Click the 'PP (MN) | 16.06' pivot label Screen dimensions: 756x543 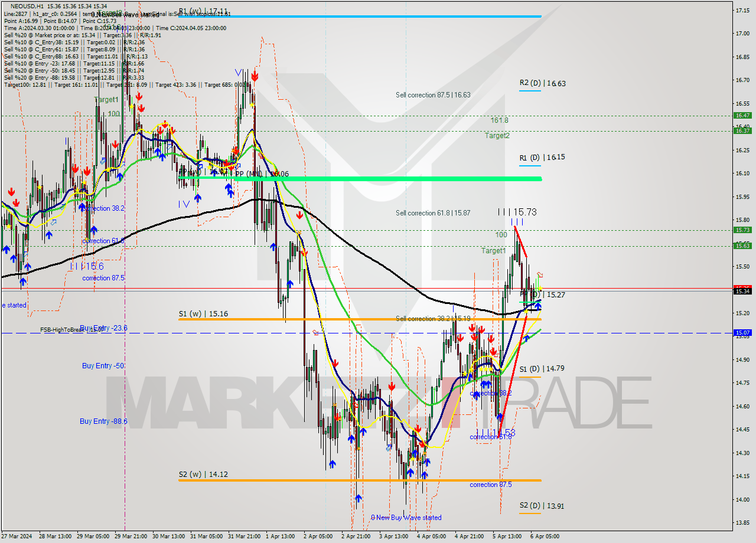[x=262, y=174]
